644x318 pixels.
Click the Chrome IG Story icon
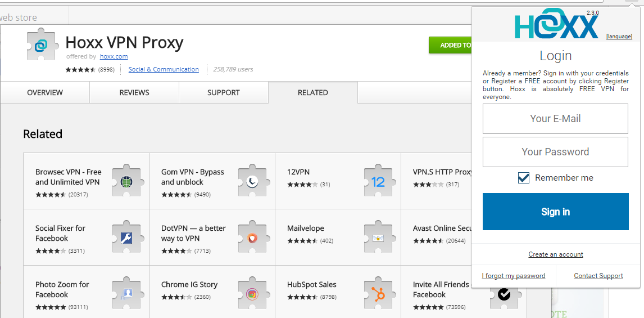pos(252,294)
